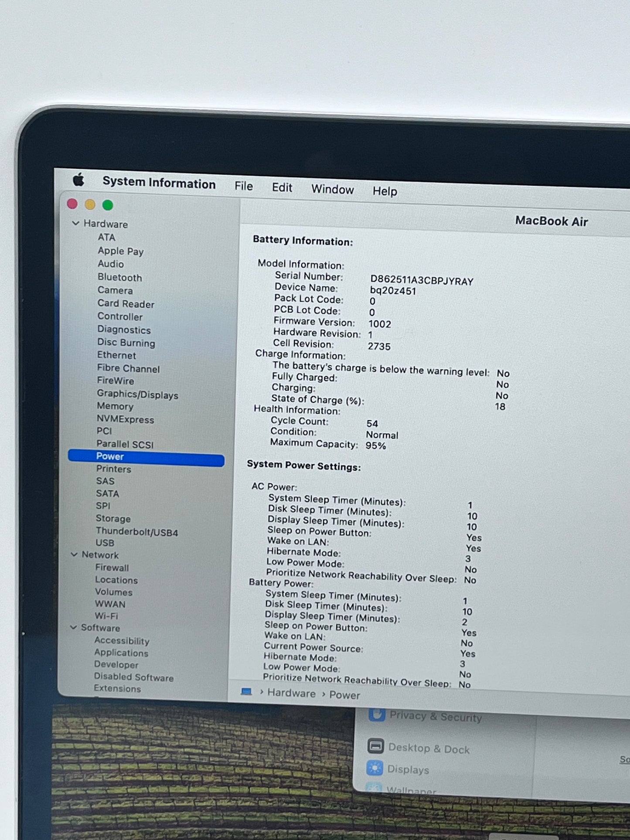Click the Maximum Capacity value 95%

[x=376, y=446]
